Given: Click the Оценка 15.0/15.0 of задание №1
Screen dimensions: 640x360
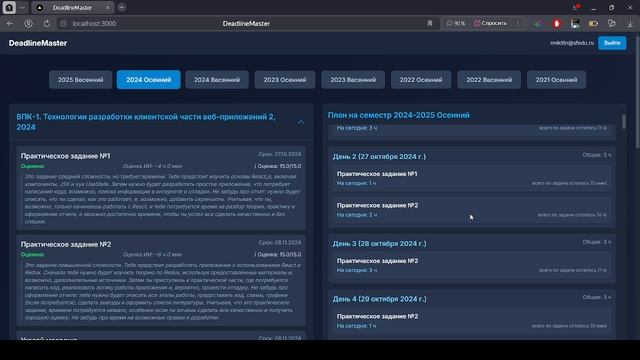Looking at the screenshot, I should (x=278, y=166).
